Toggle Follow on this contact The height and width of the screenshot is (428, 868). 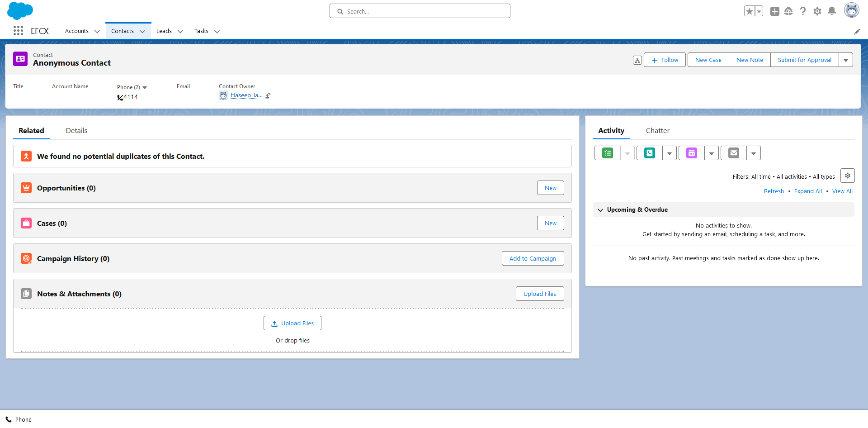[665, 60]
